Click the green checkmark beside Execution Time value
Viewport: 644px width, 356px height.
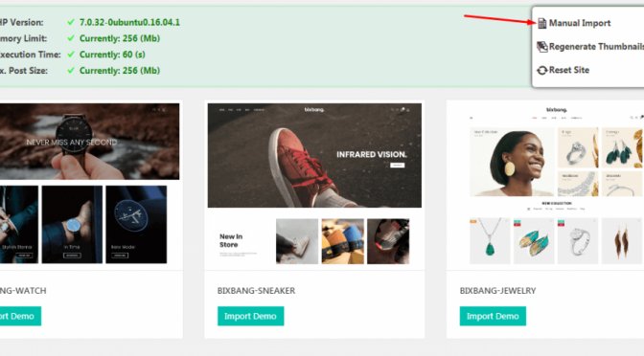point(71,55)
